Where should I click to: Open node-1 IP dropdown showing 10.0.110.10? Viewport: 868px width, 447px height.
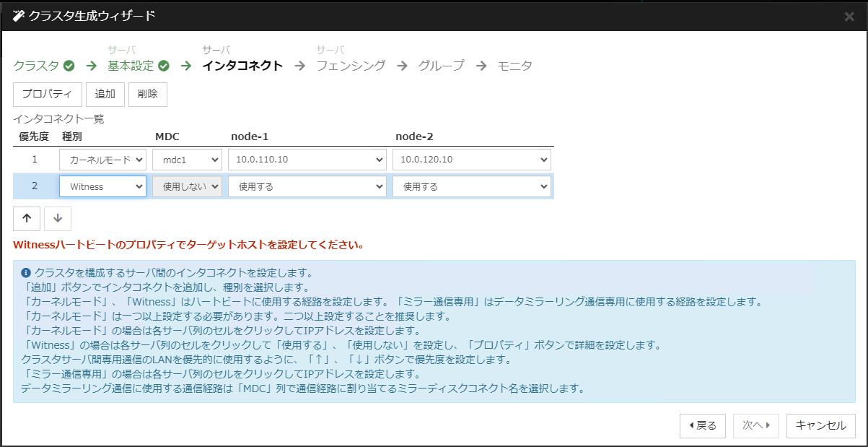pos(307,159)
